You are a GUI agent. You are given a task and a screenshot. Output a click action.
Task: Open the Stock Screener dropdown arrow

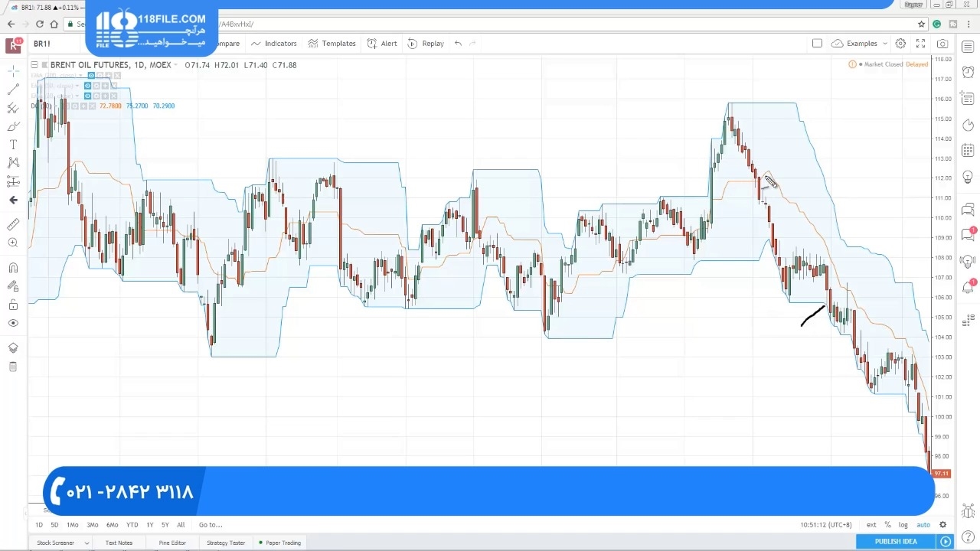coord(87,543)
